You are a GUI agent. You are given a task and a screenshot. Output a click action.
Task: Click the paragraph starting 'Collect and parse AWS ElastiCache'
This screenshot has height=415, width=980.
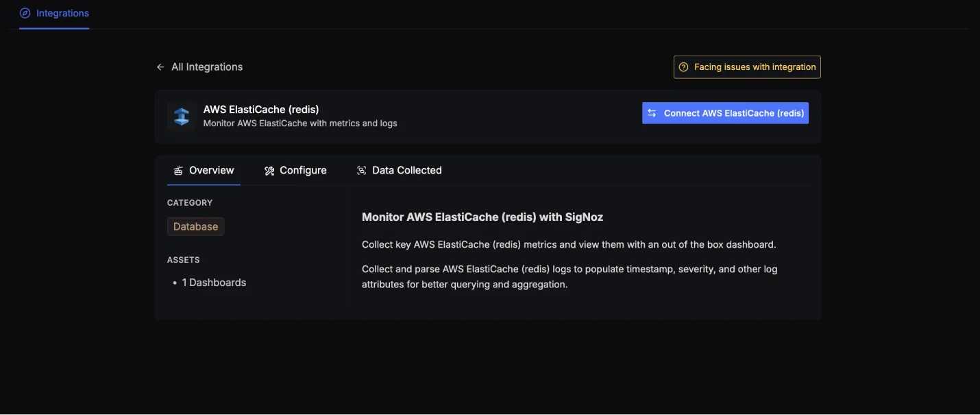(569, 276)
